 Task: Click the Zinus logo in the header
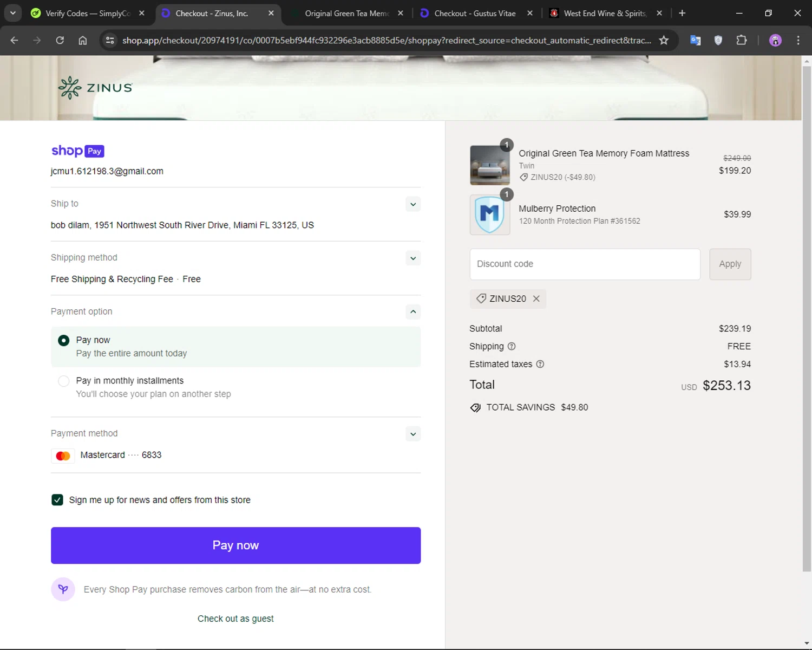click(x=95, y=88)
